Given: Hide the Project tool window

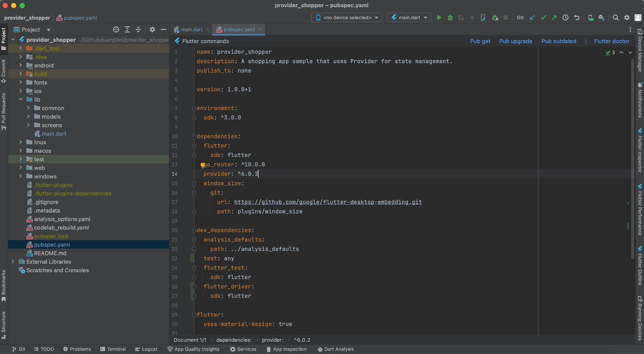Looking at the screenshot, I should point(163,29).
